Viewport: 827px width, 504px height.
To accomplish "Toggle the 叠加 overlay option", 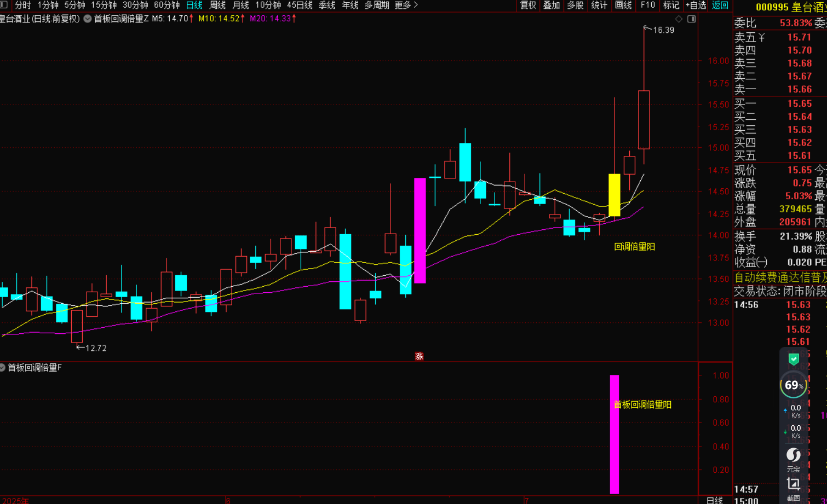I will tap(552, 5).
